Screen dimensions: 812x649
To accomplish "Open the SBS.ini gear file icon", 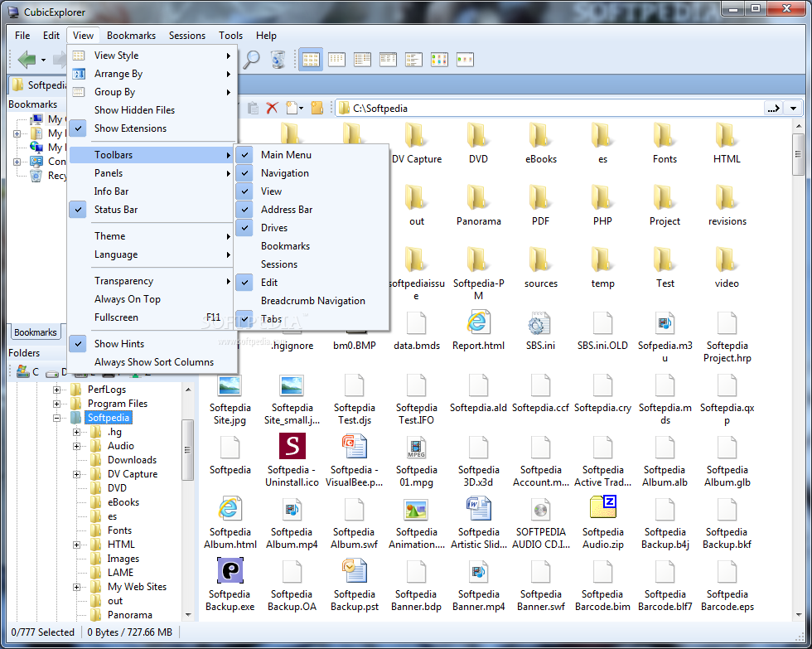I will pos(539,322).
